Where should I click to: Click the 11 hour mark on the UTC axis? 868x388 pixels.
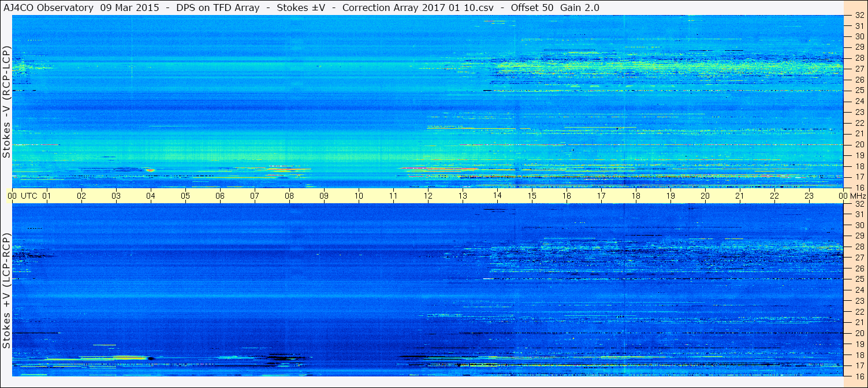click(x=393, y=196)
